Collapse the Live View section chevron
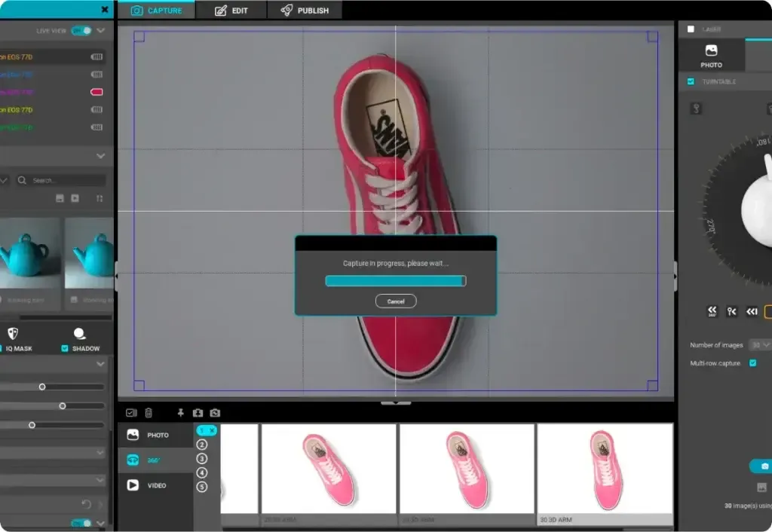 (x=100, y=31)
